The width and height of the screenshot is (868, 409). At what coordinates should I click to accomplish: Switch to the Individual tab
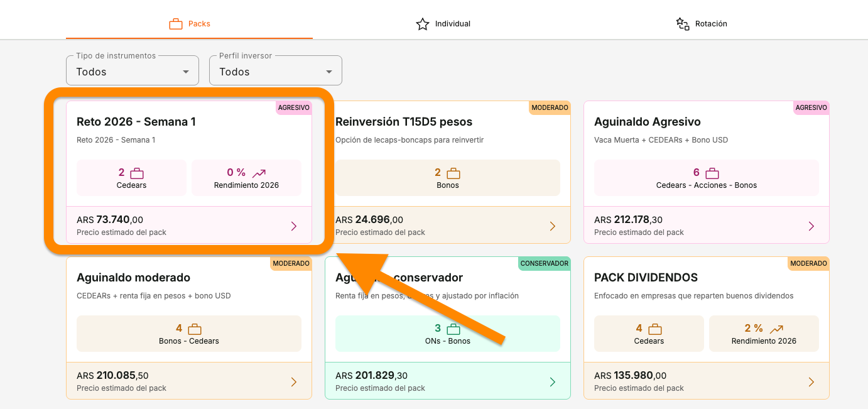pos(443,23)
